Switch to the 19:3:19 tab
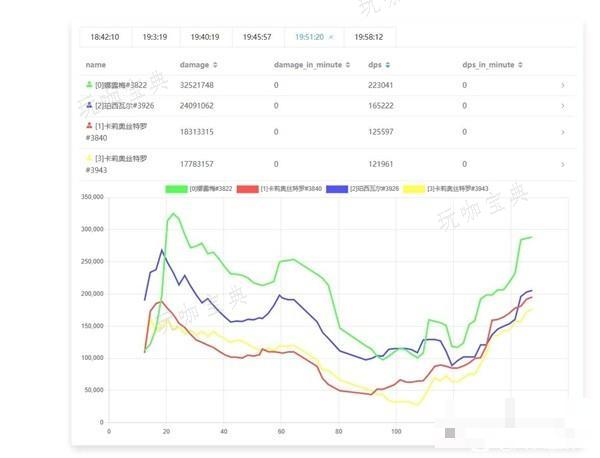Viewport: 600px width, 458px height. pos(155,37)
